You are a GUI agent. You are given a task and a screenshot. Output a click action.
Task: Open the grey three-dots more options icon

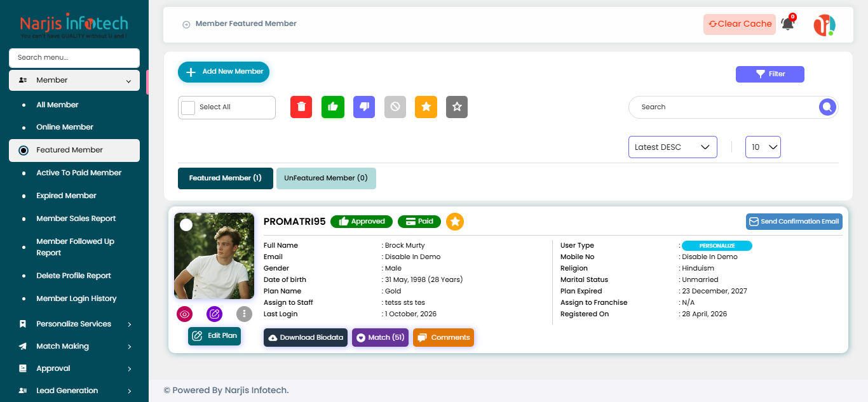pyautogui.click(x=244, y=314)
